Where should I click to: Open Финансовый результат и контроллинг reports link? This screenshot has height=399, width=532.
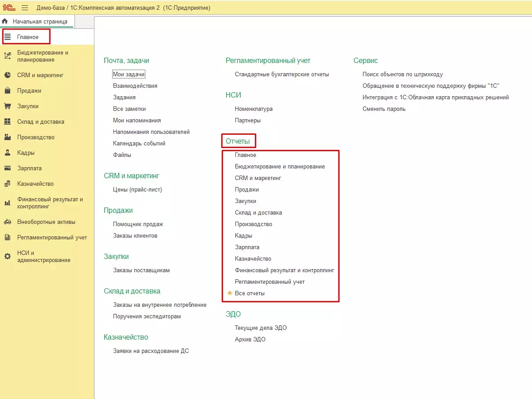(x=285, y=270)
